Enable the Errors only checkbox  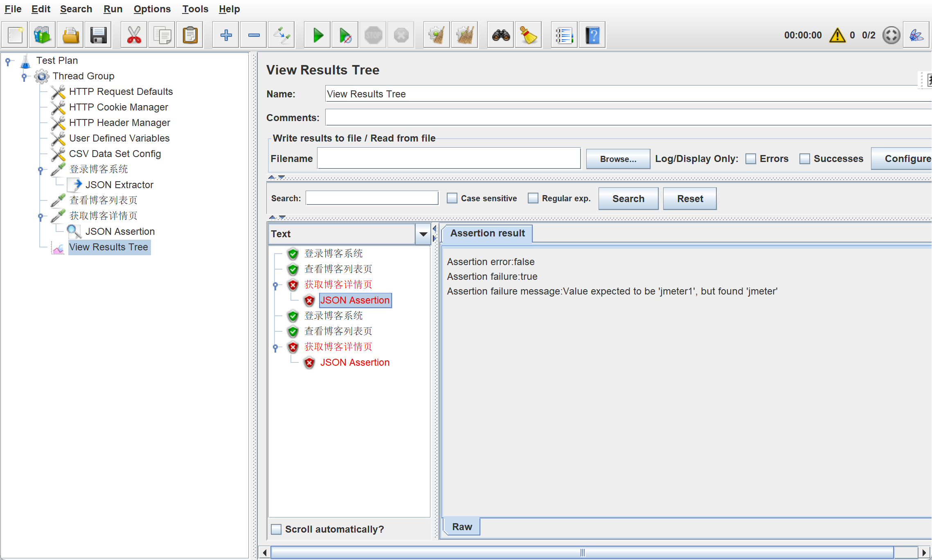tap(751, 159)
